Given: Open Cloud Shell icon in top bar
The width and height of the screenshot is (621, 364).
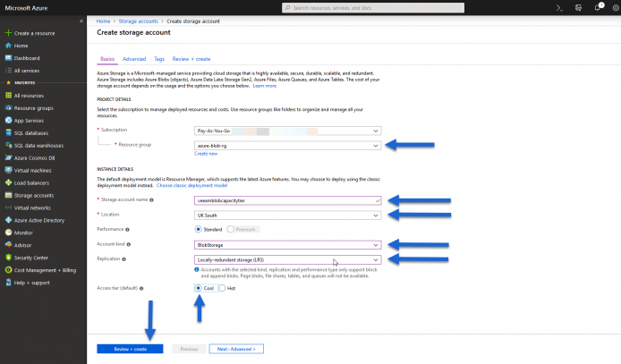Looking at the screenshot, I should 559,7.
